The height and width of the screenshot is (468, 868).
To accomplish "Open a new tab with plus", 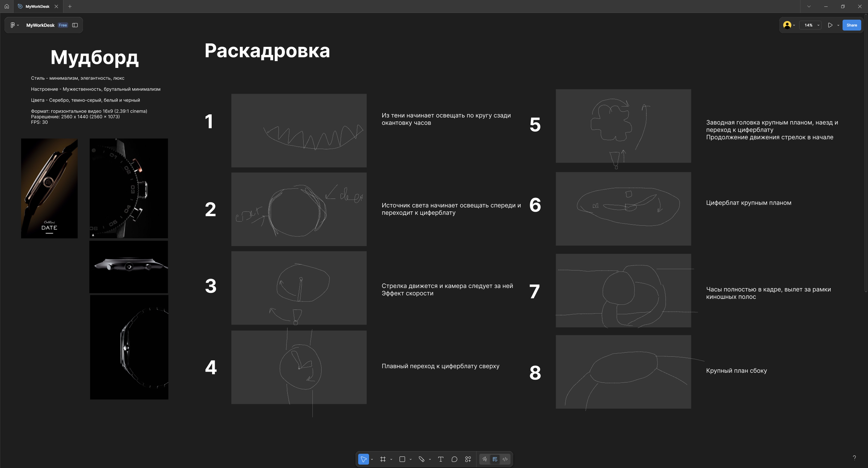I will pyautogui.click(x=70, y=6).
